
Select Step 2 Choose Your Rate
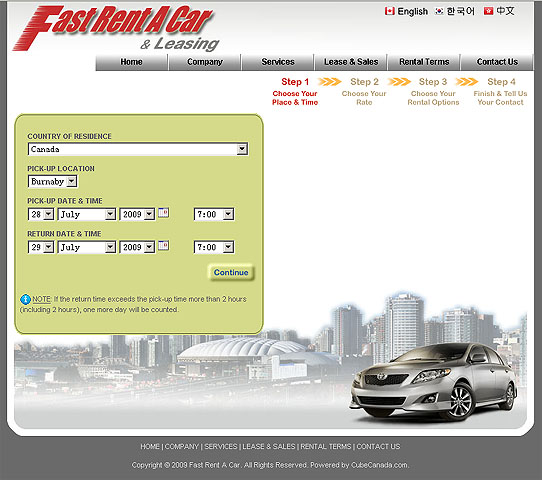pos(364,92)
